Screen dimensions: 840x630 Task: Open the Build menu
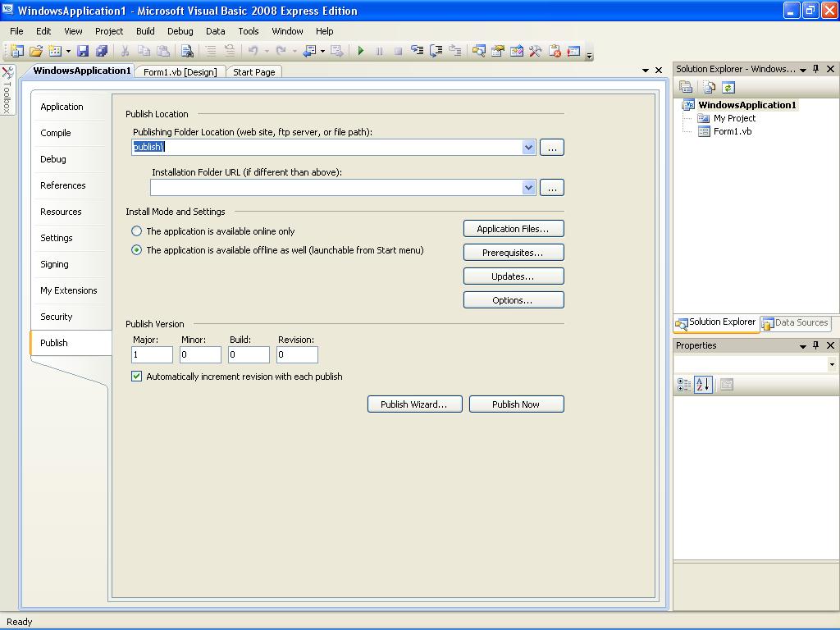[145, 31]
